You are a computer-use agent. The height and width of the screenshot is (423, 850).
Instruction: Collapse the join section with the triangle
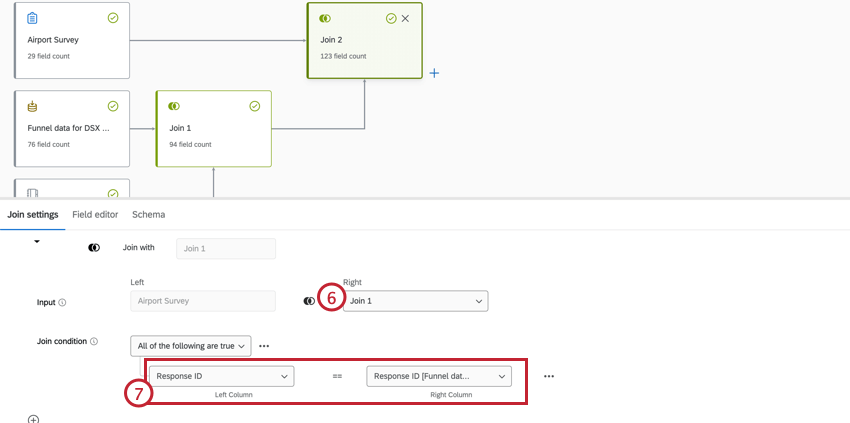pyautogui.click(x=37, y=242)
